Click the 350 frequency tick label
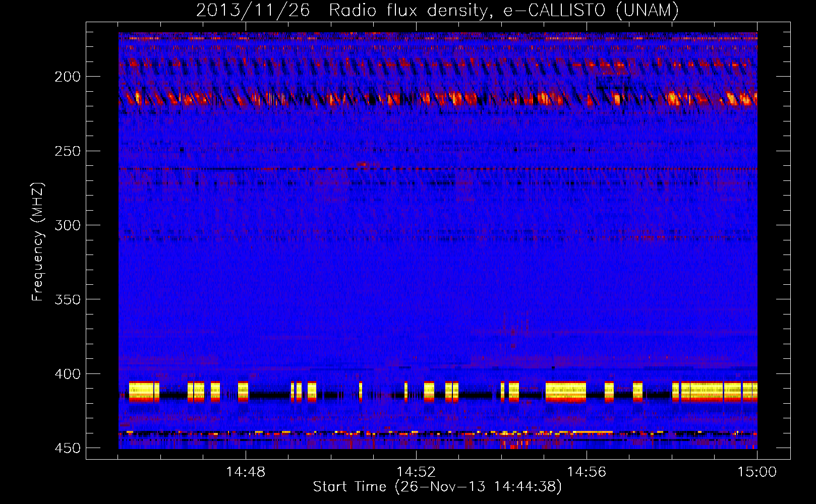The width and height of the screenshot is (816, 504). click(68, 299)
